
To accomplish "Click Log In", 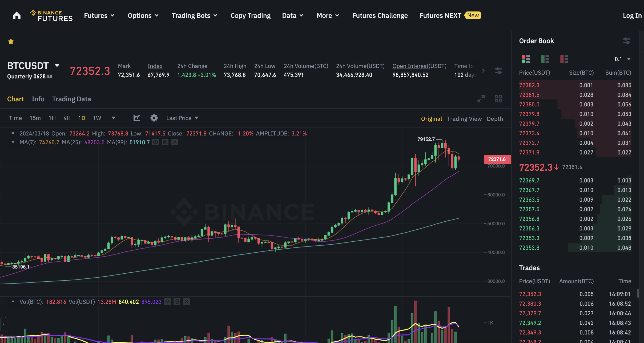I will pyautogui.click(x=632, y=15).
